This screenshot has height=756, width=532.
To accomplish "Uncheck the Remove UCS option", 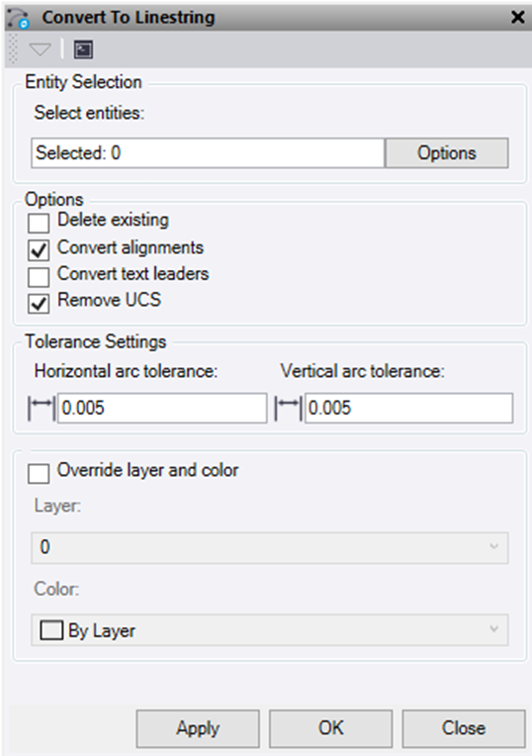I will point(39,303).
